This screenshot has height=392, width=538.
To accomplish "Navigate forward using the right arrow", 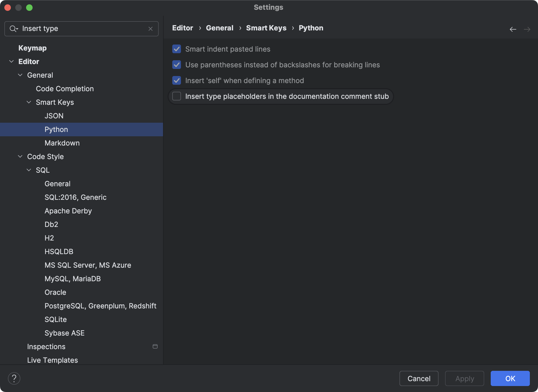I will [528, 29].
